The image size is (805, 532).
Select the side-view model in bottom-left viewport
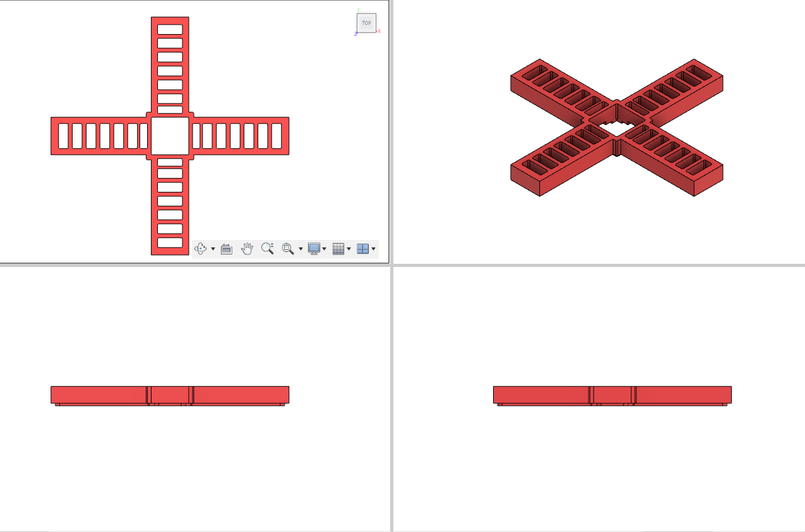click(170, 396)
